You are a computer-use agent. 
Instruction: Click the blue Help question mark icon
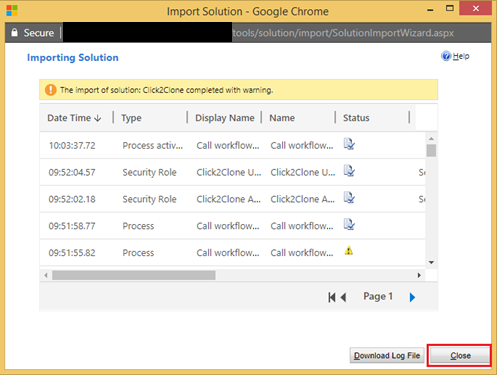click(x=446, y=56)
